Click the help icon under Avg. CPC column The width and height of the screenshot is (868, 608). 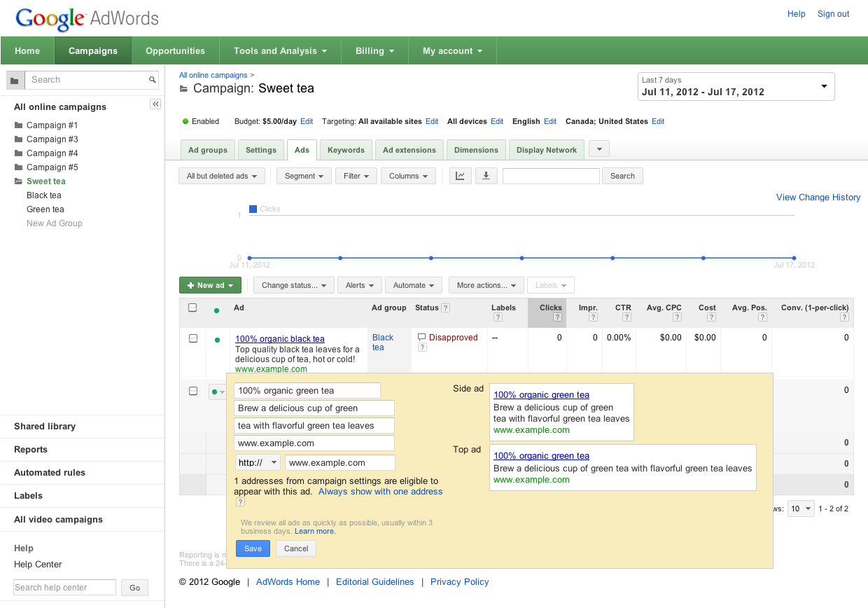tap(677, 317)
